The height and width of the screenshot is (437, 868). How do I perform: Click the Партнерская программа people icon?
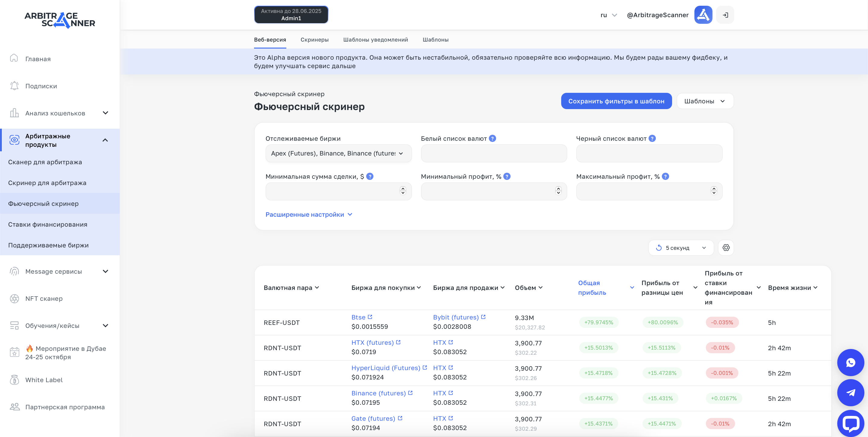(x=14, y=407)
